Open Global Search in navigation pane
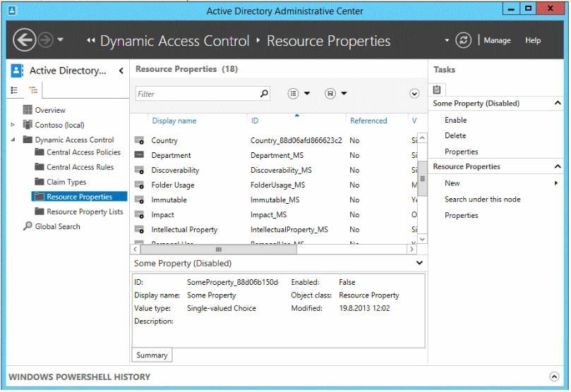571x392 pixels. coord(57,226)
